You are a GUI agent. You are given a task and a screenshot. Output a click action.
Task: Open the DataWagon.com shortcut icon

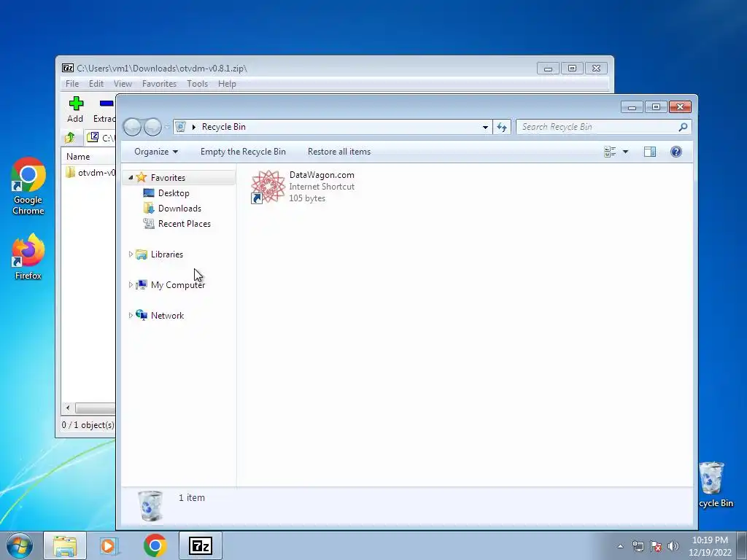(268, 186)
